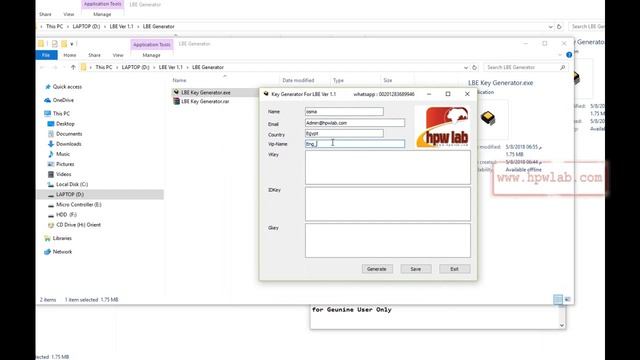Sort files by Size column
This screenshot has width=640, height=360.
387,80
